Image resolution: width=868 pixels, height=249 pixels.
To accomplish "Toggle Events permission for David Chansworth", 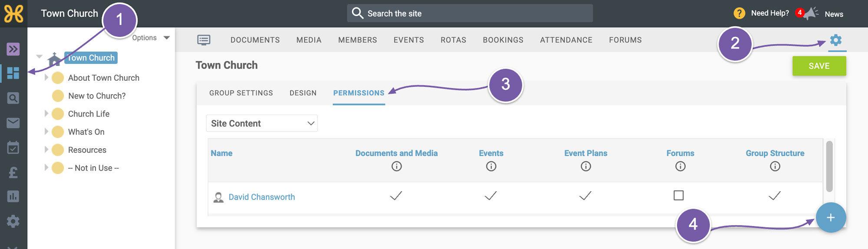I will pyautogui.click(x=491, y=196).
